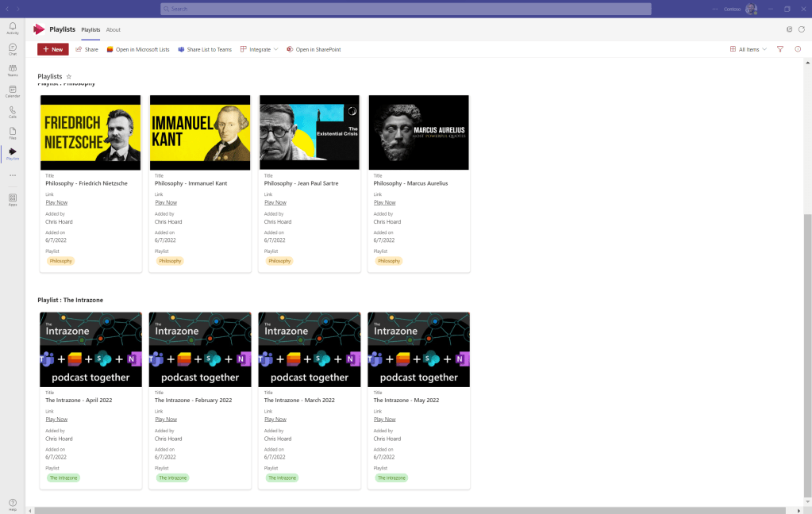Open Calls from the left rail

pyautogui.click(x=13, y=112)
